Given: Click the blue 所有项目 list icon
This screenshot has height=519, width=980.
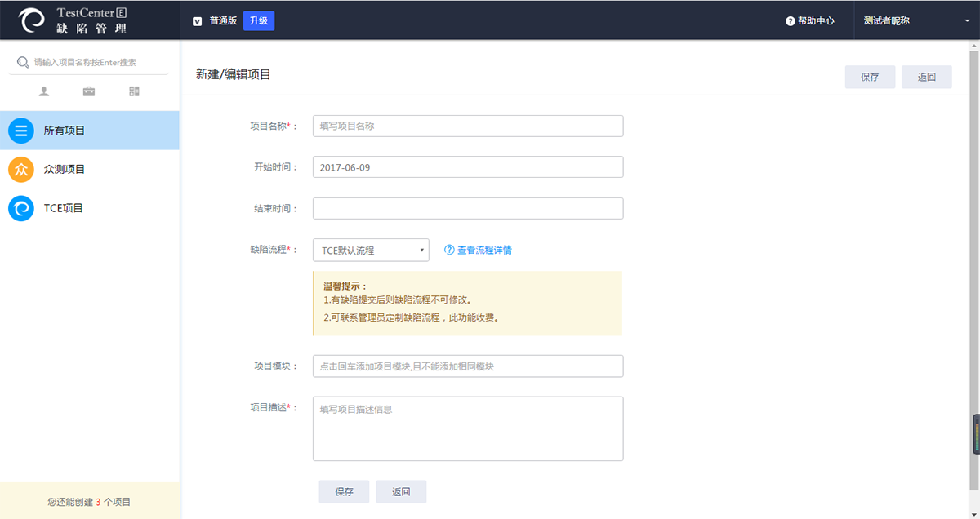Looking at the screenshot, I should tap(21, 131).
